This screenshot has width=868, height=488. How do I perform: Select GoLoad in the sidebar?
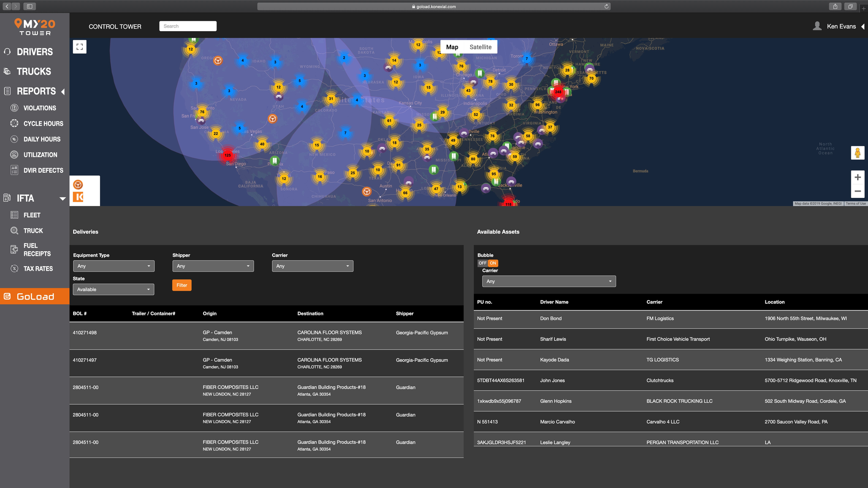point(34,296)
